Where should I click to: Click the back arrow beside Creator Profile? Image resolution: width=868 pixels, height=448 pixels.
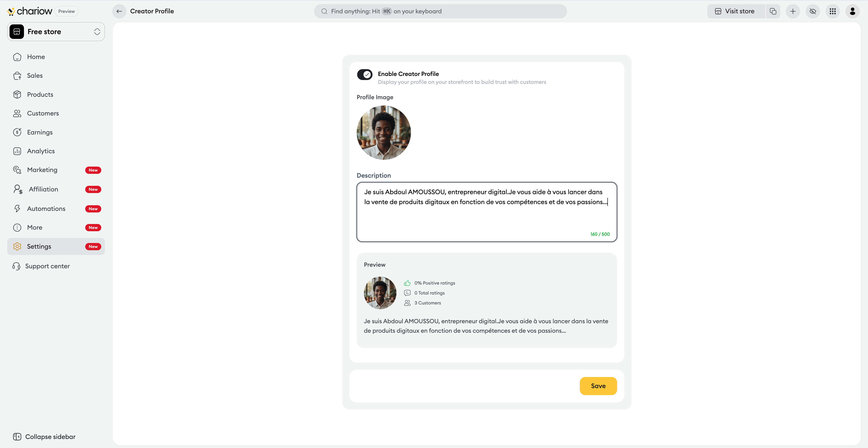(119, 11)
